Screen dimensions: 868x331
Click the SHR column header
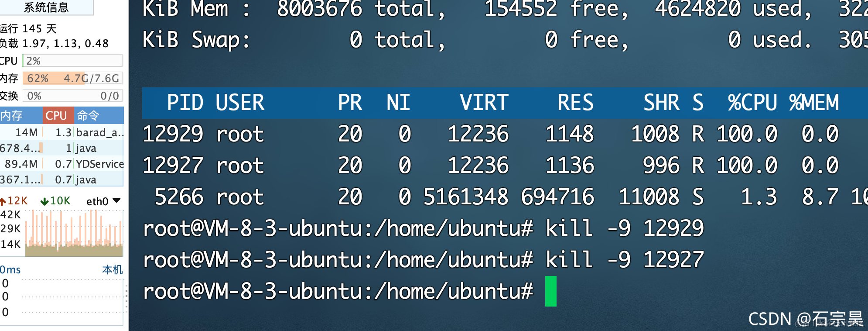[x=661, y=103]
